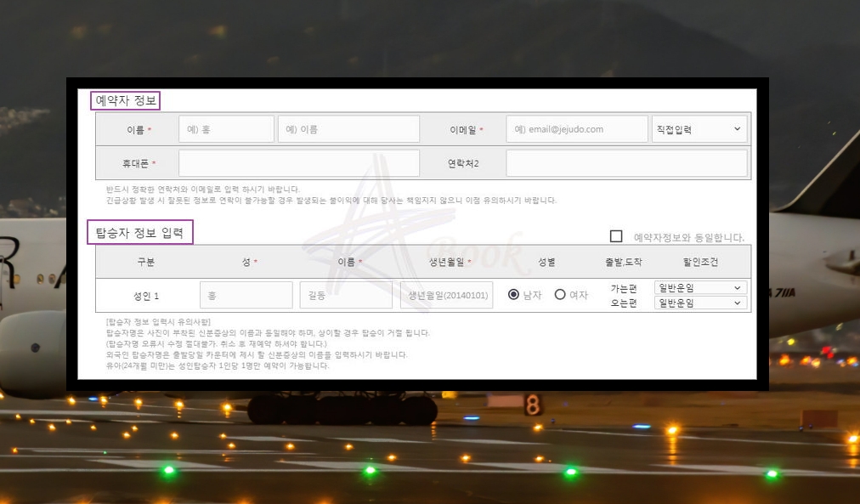
Task: Click the booker given name input field
Action: pos(348,129)
